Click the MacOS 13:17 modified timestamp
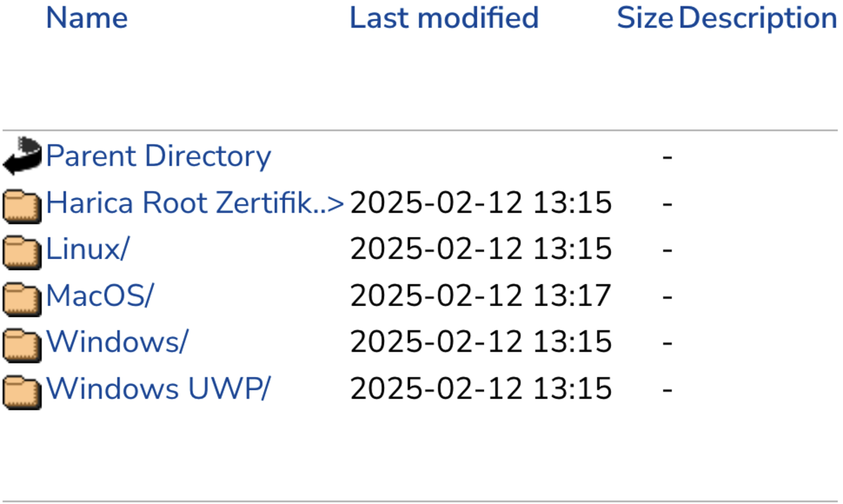Viewport: 843px width, 504px height. coord(481,296)
